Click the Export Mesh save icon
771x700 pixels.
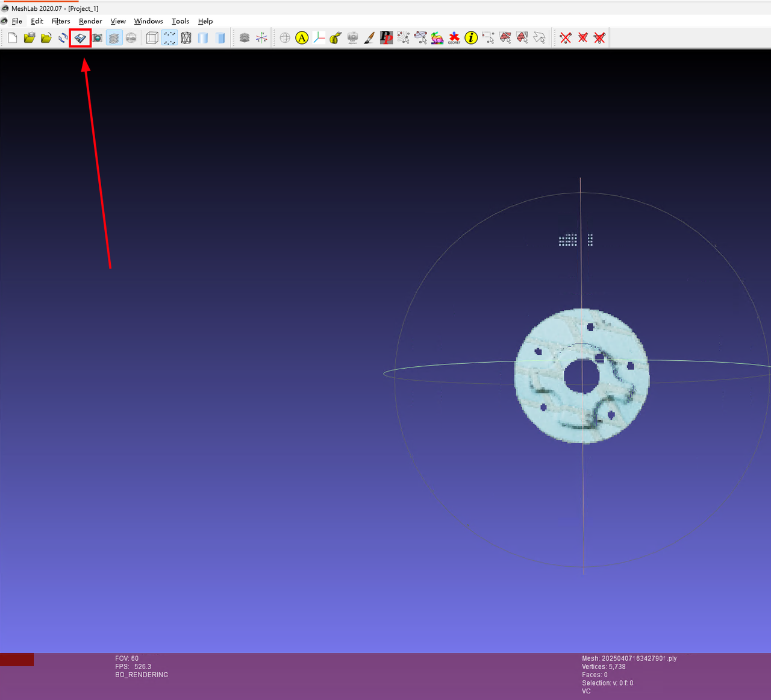click(80, 38)
